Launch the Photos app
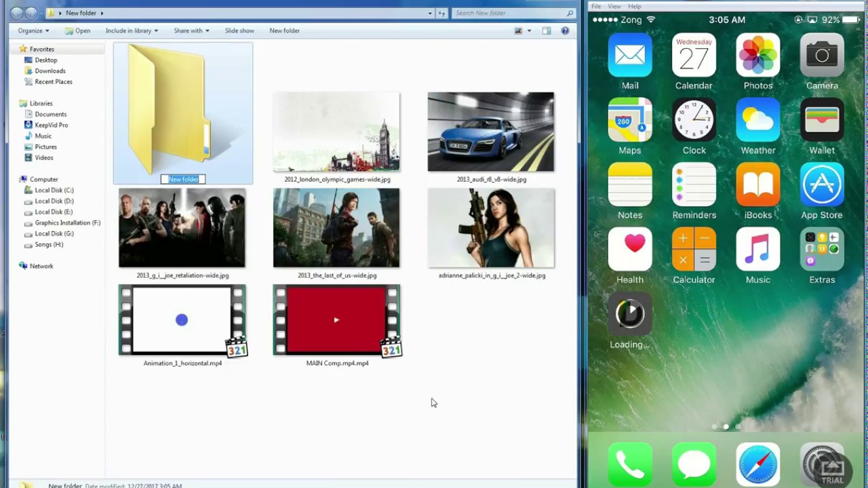868x488 pixels. 757,55
